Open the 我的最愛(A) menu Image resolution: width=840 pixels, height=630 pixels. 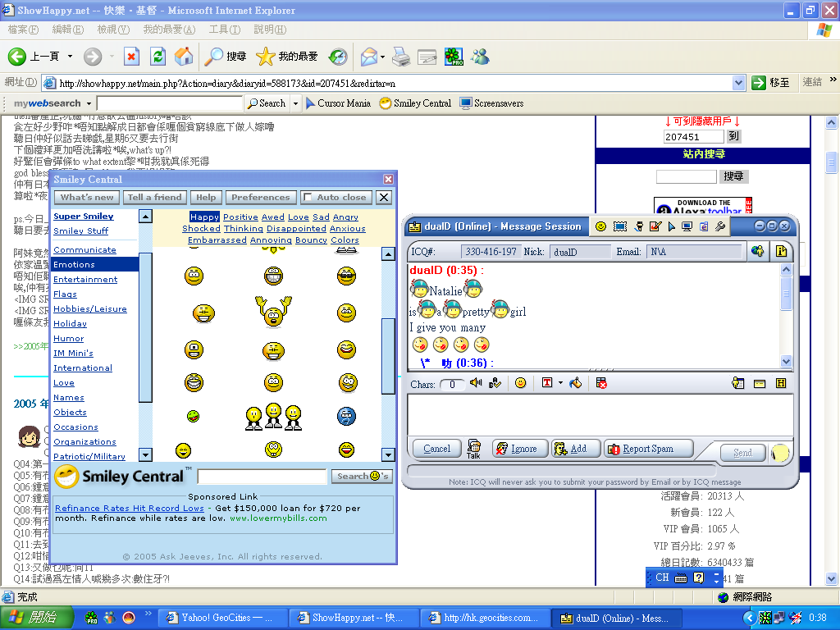169,30
